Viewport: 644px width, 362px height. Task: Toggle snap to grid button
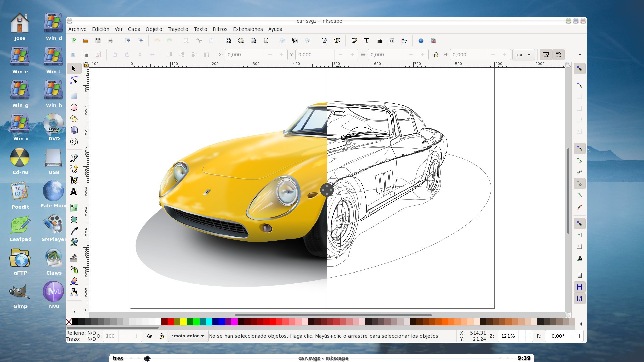(579, 287)
